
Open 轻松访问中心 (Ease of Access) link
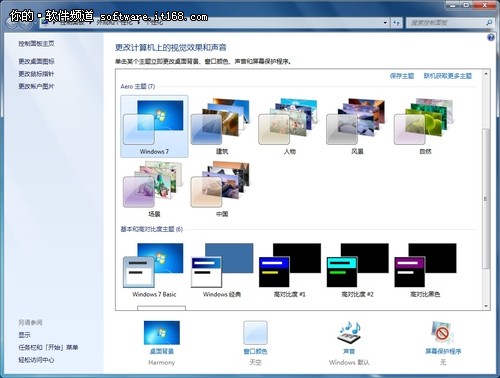point(36,360)
